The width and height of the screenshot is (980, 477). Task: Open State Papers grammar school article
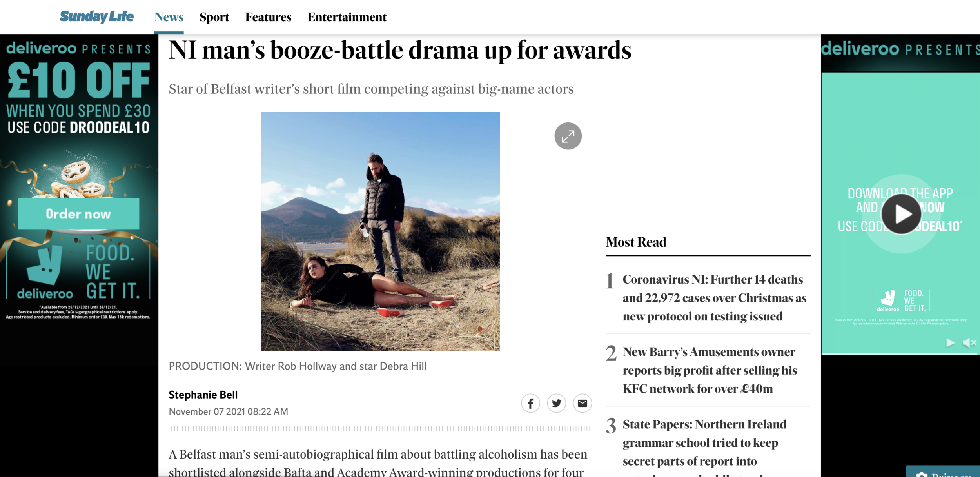click(704, 442)
